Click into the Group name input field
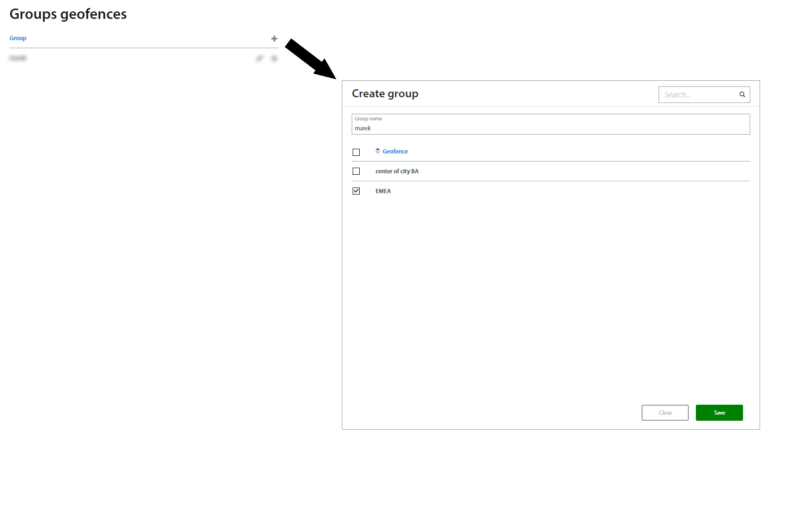The width and height of the screenshot is (812, 510). [550, 128]
